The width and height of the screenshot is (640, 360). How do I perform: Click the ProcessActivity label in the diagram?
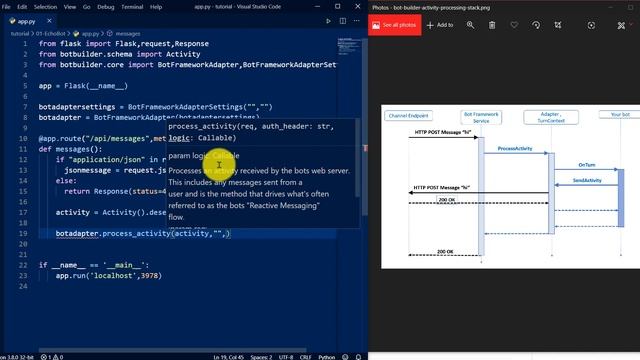tap(515, 149)
